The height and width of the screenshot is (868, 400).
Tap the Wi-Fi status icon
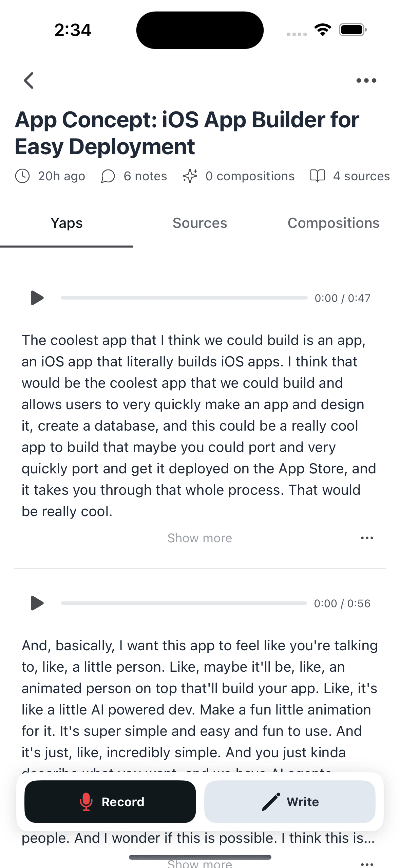click(x=322, y=30)
